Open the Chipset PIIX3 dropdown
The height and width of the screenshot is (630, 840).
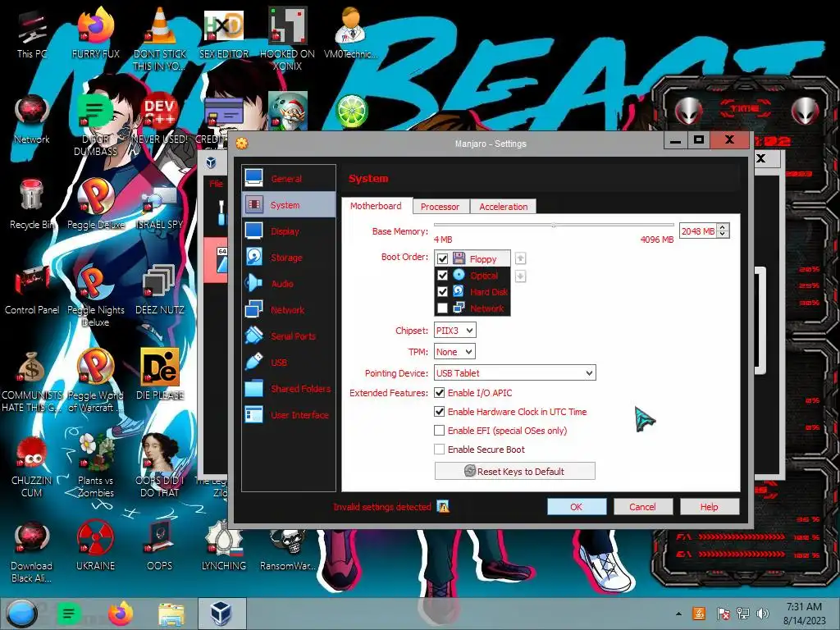coord(454,331)
